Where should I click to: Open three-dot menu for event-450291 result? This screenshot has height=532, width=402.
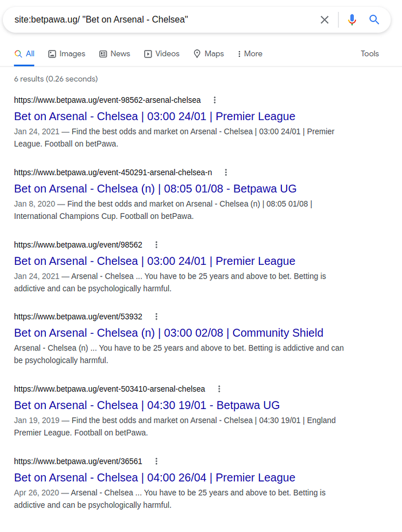226,172
